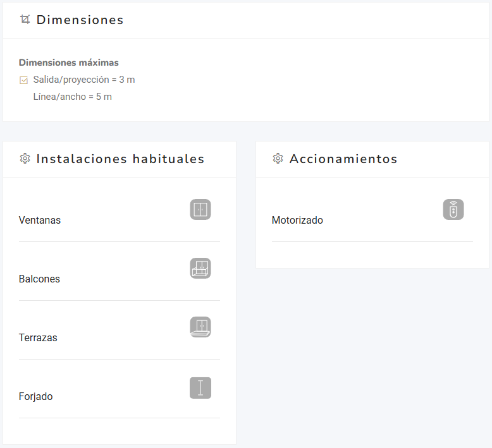492x448 pixels.
Task: Click the gear icon beside Instalaciones habituales
Action: coord(25,159)
